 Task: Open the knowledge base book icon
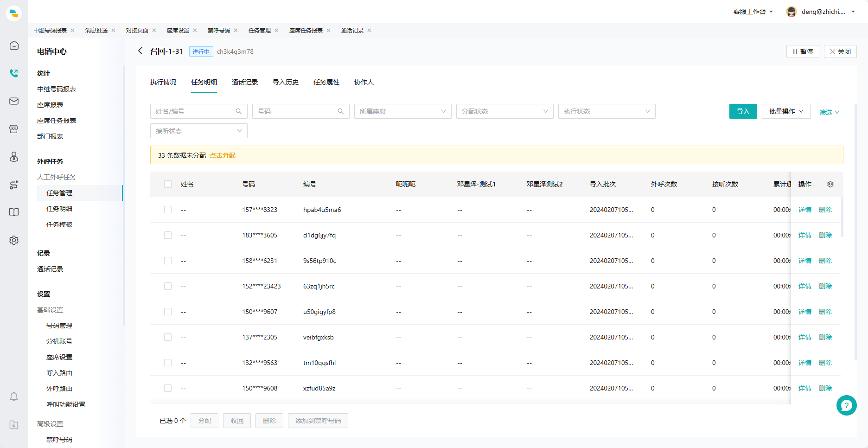tap(14, 212)
